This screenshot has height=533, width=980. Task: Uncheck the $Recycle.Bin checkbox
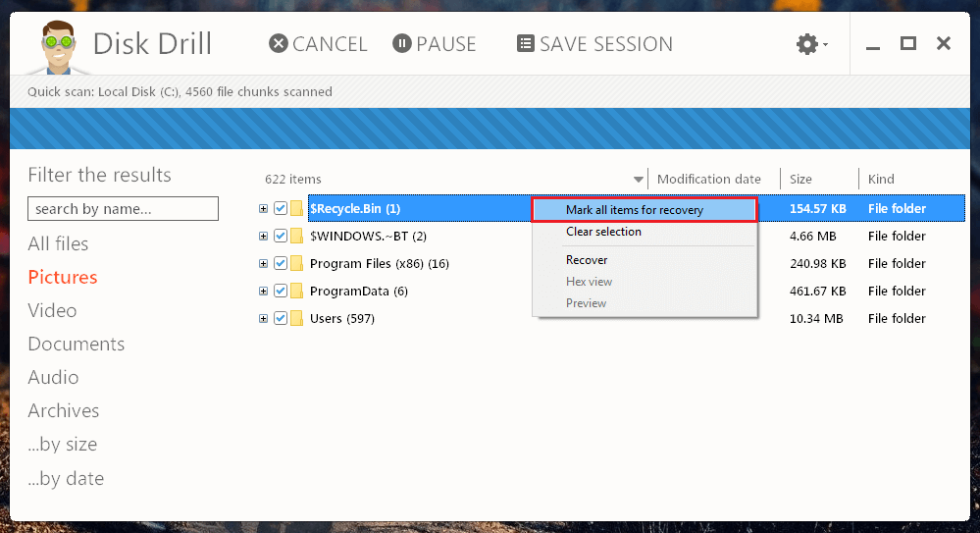(x=281, y=208)
